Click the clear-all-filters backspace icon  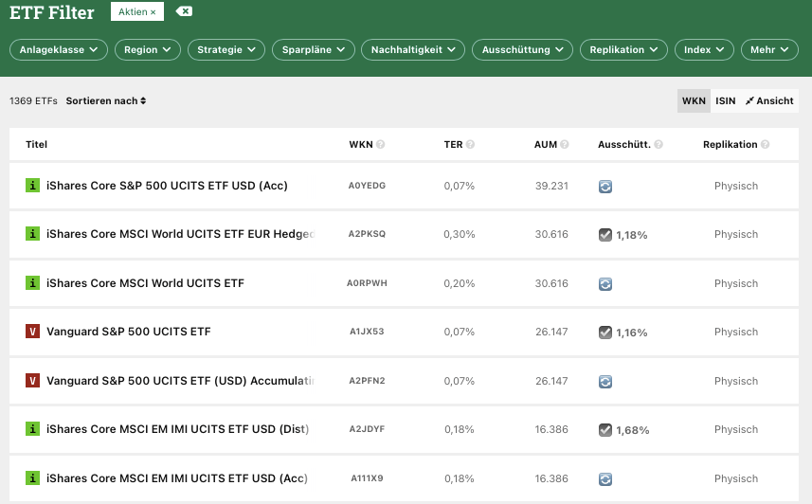(x=184, y=10)
